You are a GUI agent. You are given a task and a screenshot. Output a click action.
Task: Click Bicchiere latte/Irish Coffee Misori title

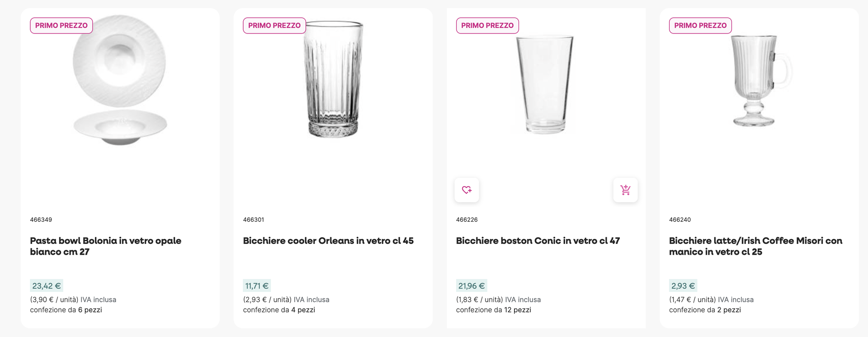pos(755,246)
